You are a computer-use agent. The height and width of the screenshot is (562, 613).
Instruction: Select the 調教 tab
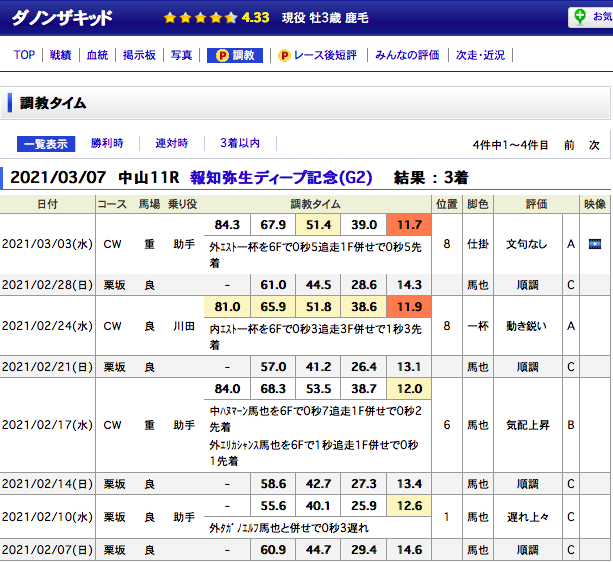coord(235,55)
